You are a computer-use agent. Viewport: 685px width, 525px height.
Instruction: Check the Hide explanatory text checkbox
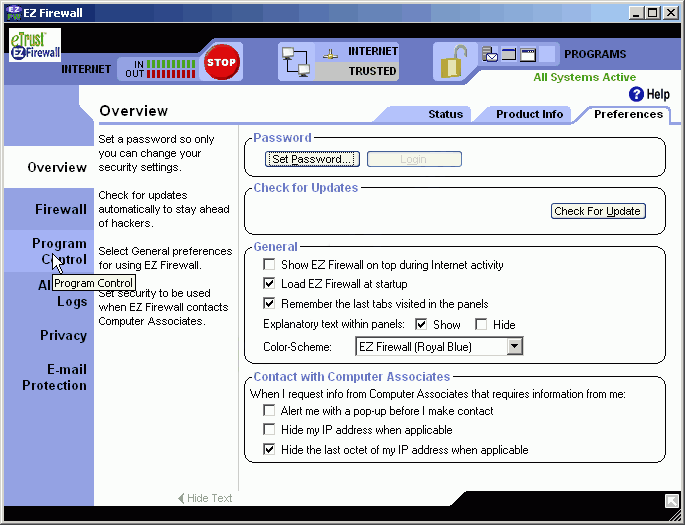pyautogui.click(x=481, y=324)
